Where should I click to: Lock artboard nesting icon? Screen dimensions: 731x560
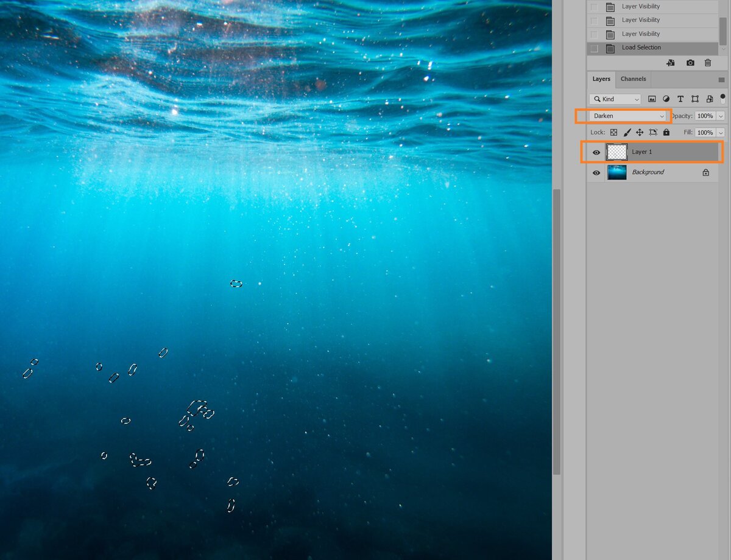coord(653,132)
